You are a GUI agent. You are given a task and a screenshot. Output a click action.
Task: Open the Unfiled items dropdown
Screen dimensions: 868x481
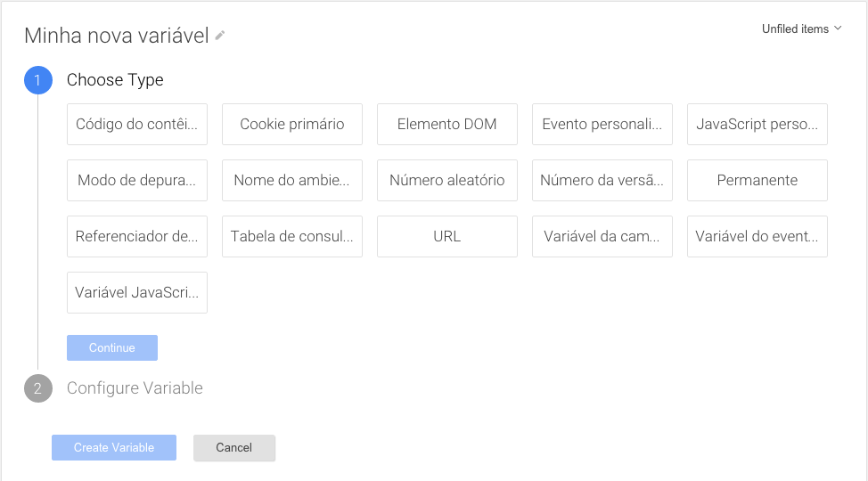(x=801, y=29)
